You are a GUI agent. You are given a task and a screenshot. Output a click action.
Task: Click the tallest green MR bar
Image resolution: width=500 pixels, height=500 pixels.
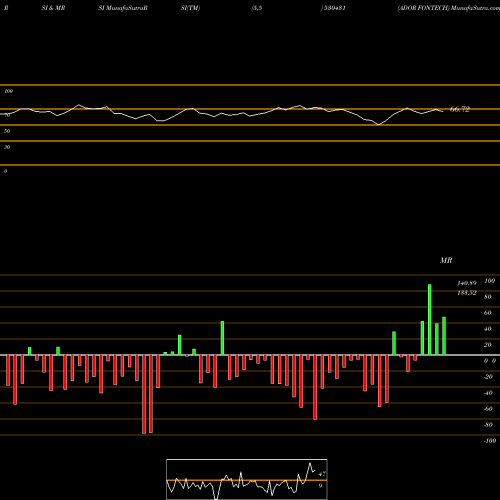(429, 320)
